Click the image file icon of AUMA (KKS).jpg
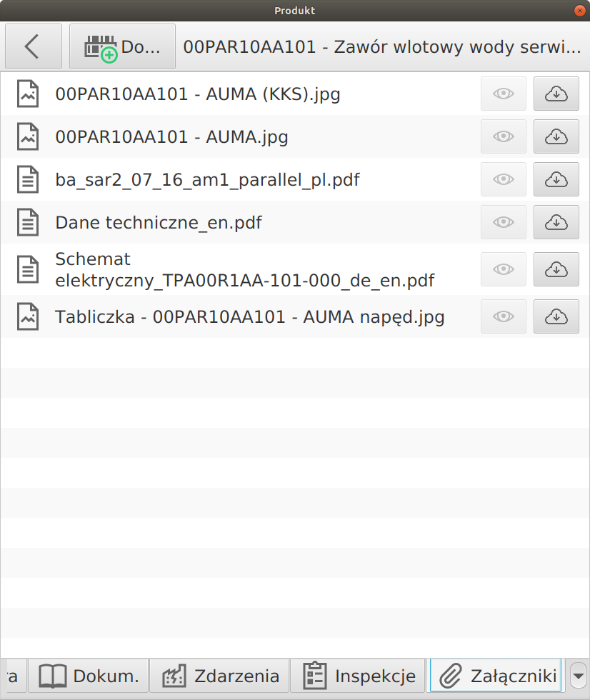This screenshot has height=700, width=590. 28,94
